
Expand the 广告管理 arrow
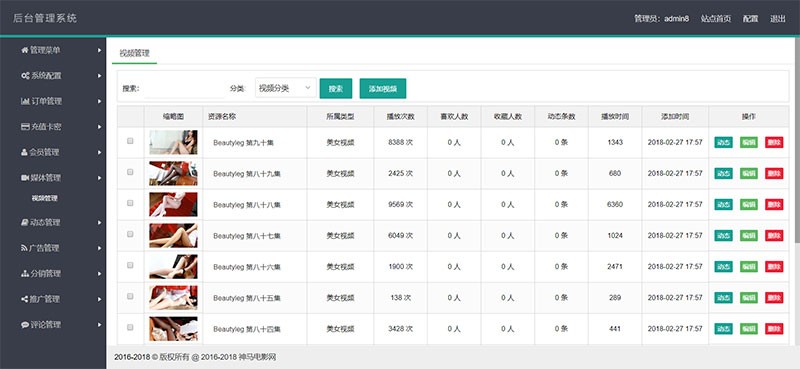[x=99, y=248]
